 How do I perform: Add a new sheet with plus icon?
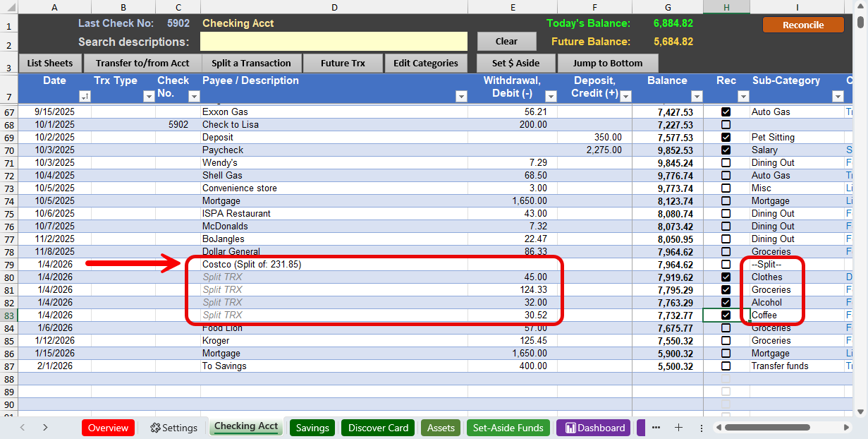click(678, 428)
